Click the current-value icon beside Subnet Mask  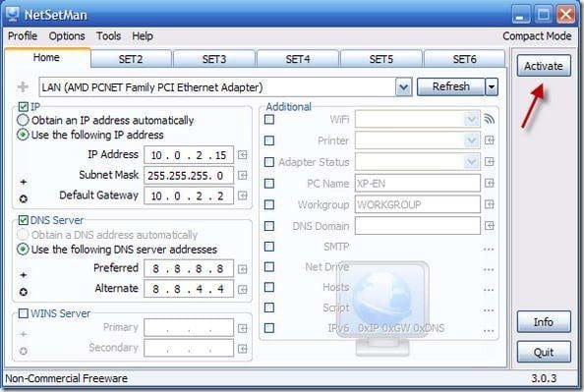[x=243, y=175]
